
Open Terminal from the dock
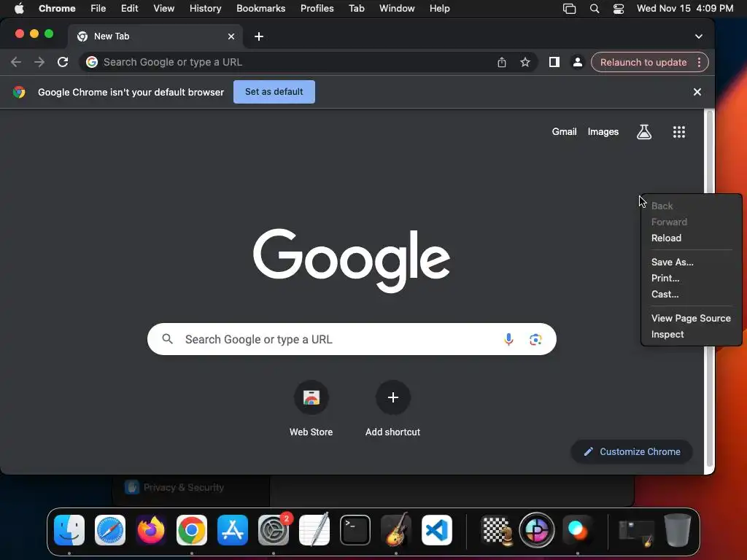click(355, 530)
